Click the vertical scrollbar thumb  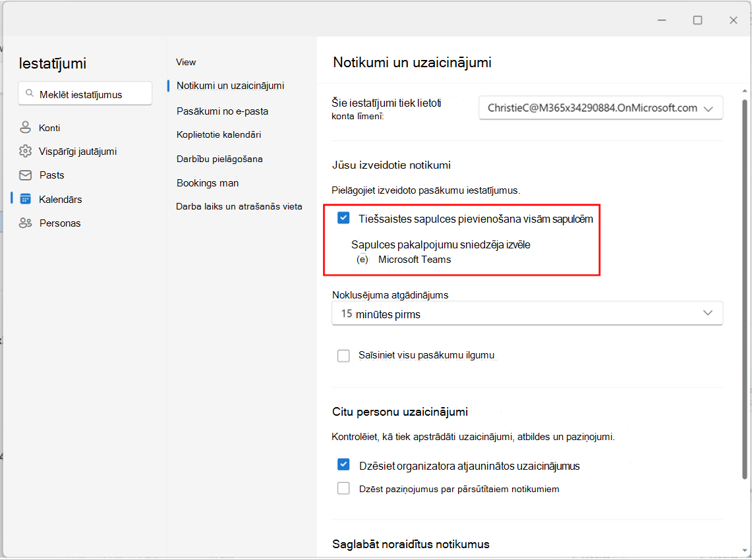744,289
